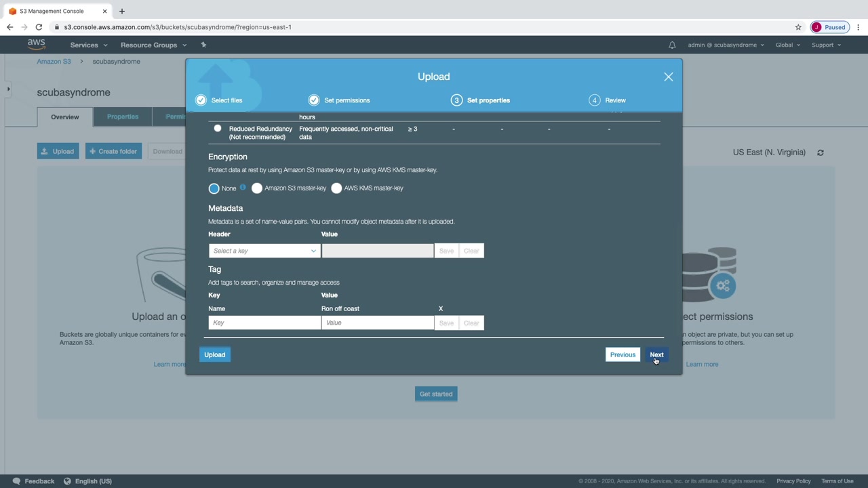This screenshot has width=868, height=488.
Task: Follow the Amazon S3 breadcrumb link
Action: point(54,62)
